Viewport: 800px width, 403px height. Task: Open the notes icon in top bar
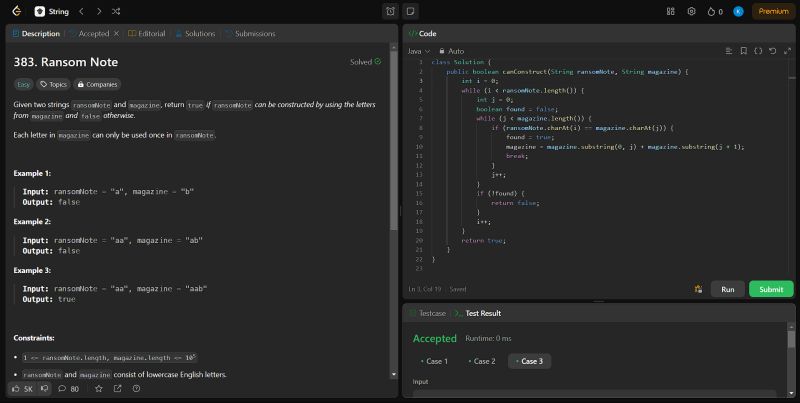click(410, 11)
